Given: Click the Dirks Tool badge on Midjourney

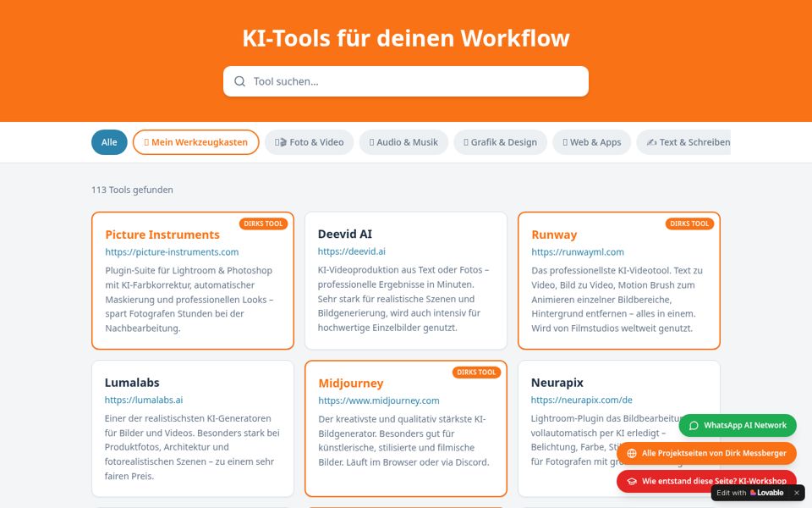Looking at the screenshot, I should [x=476, y=373].
